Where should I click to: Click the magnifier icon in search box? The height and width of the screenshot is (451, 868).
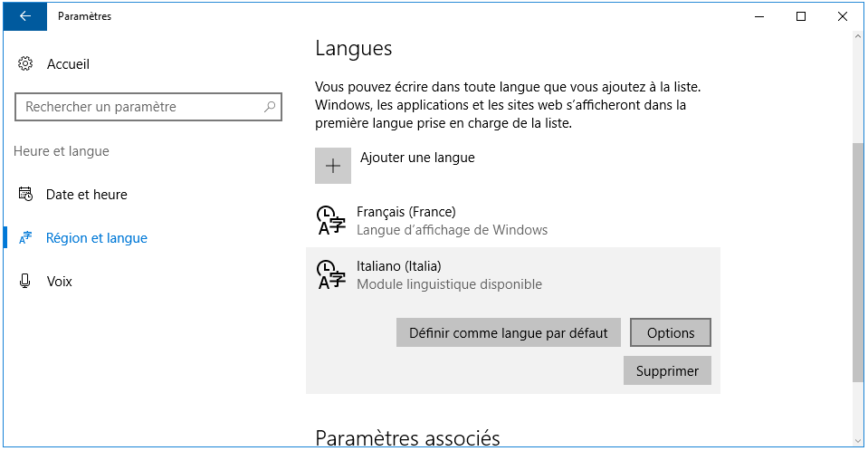[270, 106]
